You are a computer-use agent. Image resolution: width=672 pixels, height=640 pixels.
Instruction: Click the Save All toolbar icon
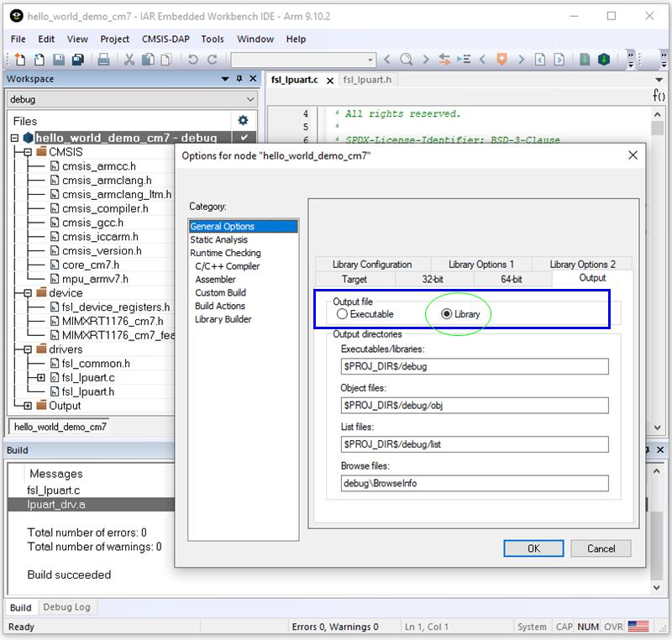coord(77,60)
